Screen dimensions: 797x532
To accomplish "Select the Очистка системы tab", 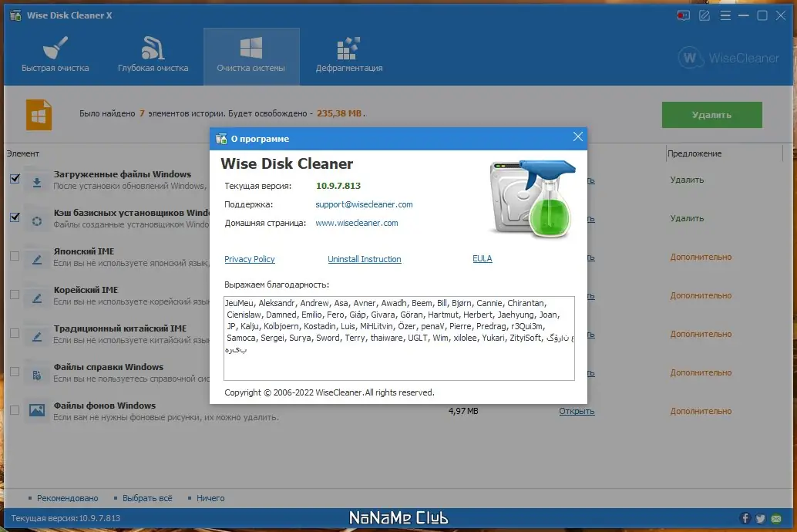I will (x=251, y=56).
